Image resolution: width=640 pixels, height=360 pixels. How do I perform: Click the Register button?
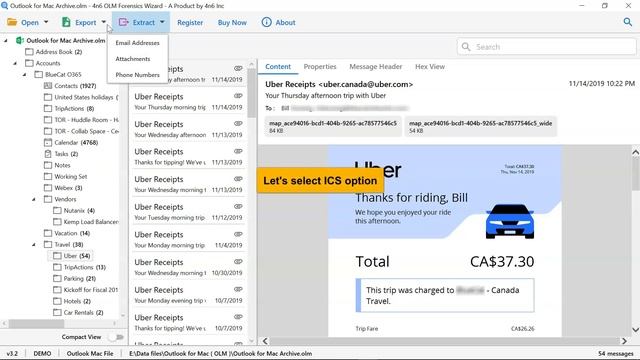coord(190,22)
